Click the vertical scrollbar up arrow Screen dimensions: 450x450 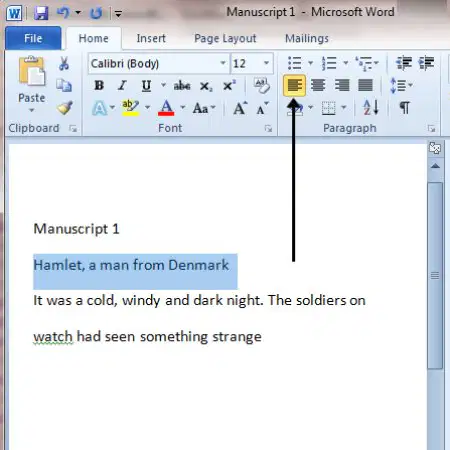[435, 166]
